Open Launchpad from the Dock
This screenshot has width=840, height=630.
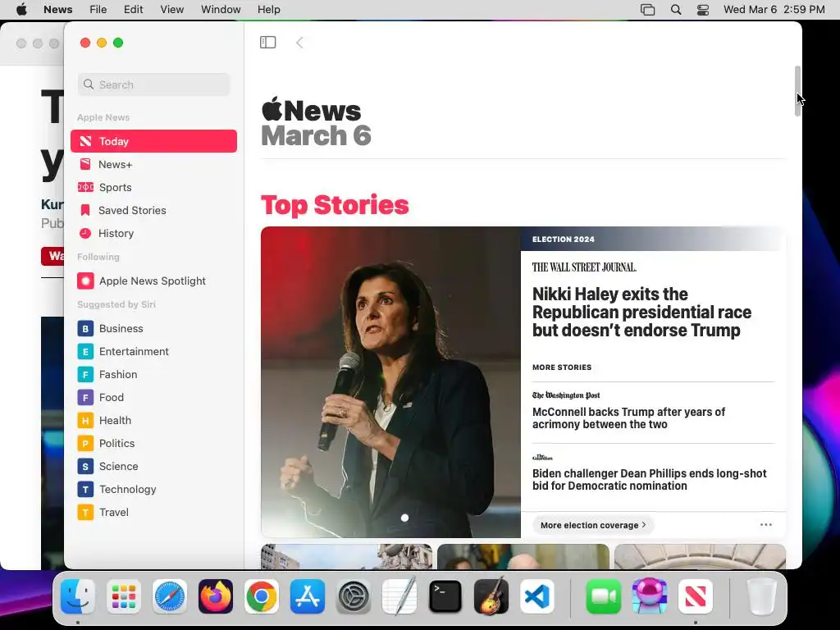click(124, 596)
